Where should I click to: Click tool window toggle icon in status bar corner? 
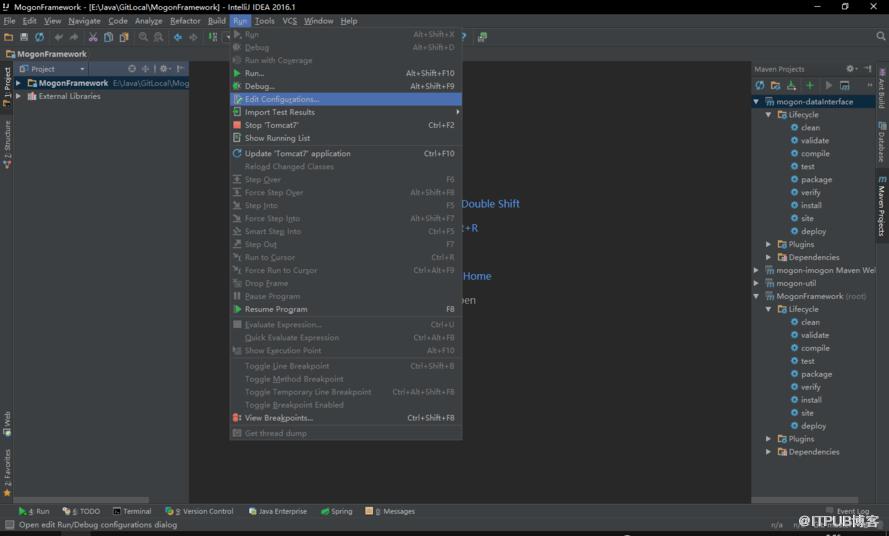pos(10,525)
